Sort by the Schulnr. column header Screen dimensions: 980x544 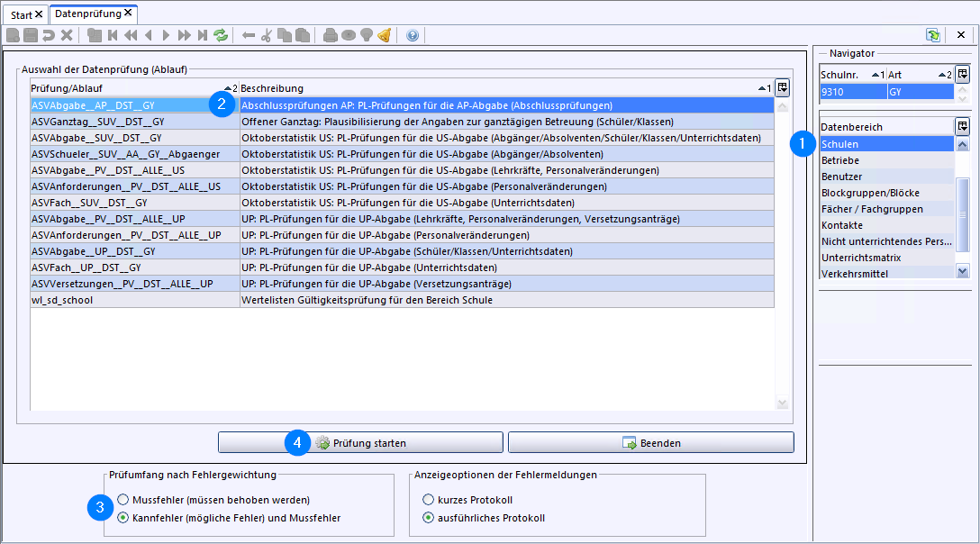[852, 75]
